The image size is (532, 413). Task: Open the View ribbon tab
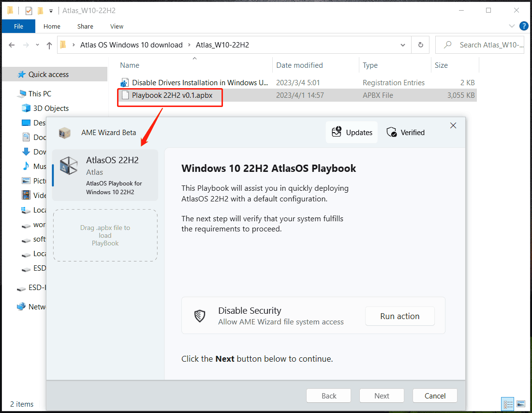pyautogui.click(x=117, y=26)
